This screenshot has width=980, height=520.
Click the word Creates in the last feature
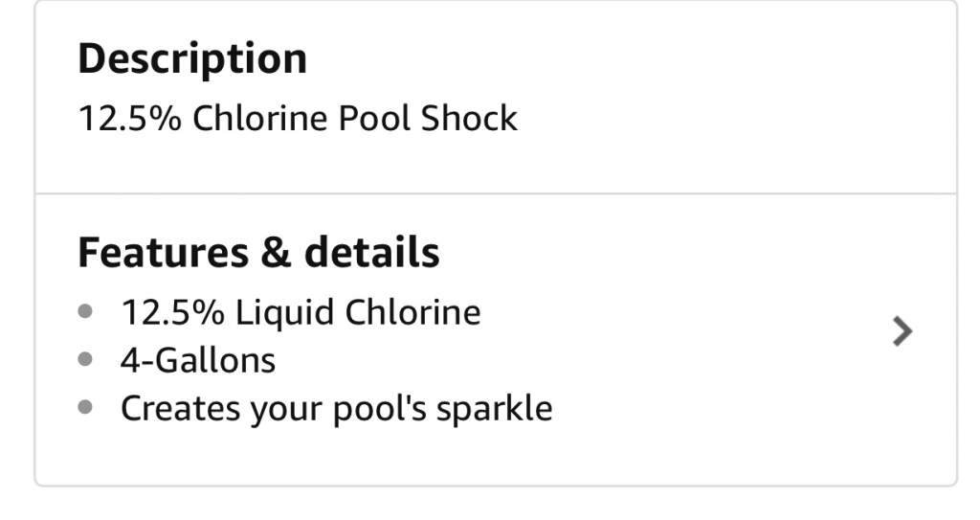(x=180, y=409)
